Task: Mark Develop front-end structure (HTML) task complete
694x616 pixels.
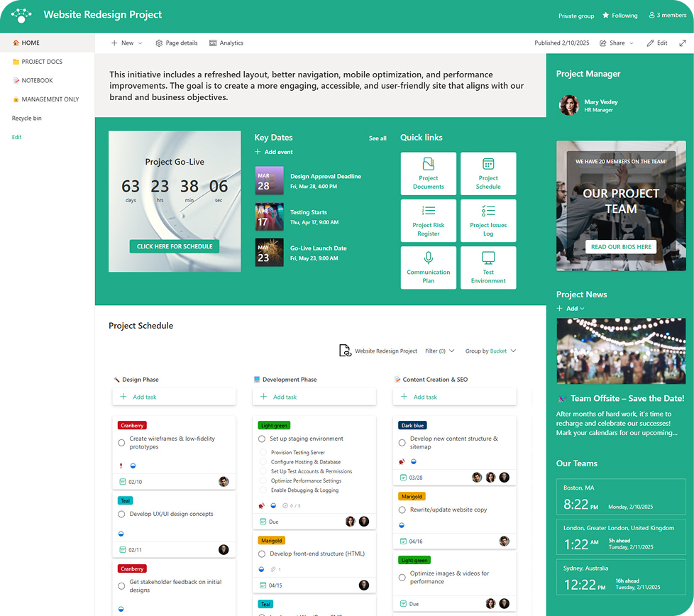Action: 262,554
